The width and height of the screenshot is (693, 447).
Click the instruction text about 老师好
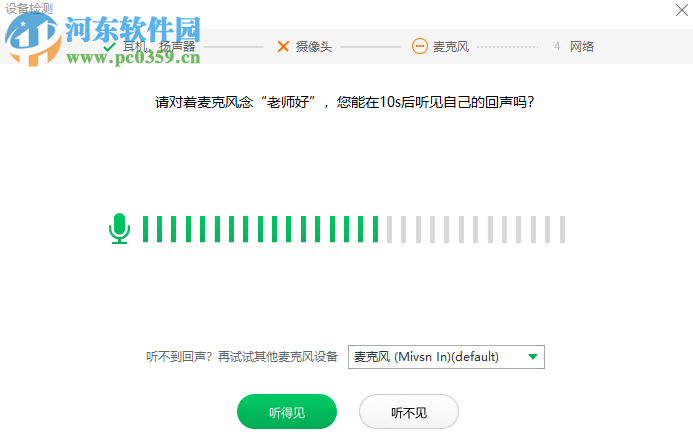(345, 102)
